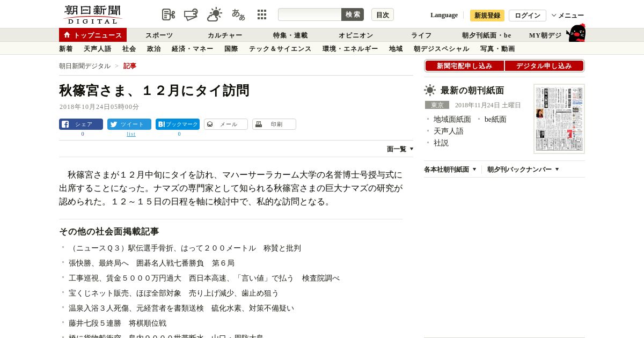Open the grid apps icon
The width and height of the screenshot is (644, 338).
pos(262,14)
